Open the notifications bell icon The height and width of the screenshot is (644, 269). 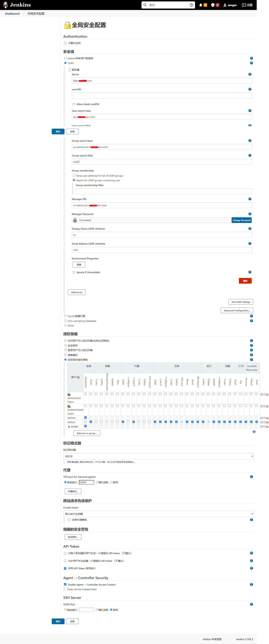[x=201, y=5]
